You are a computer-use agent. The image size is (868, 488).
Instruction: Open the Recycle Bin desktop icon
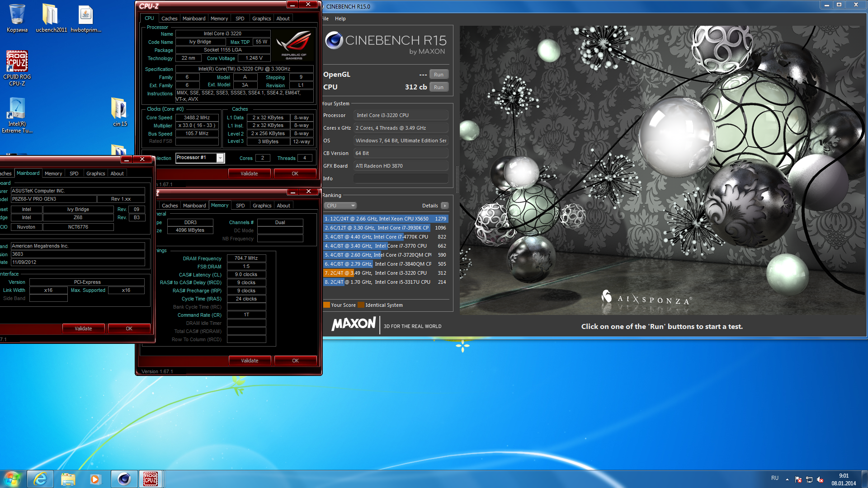[17, 18]
